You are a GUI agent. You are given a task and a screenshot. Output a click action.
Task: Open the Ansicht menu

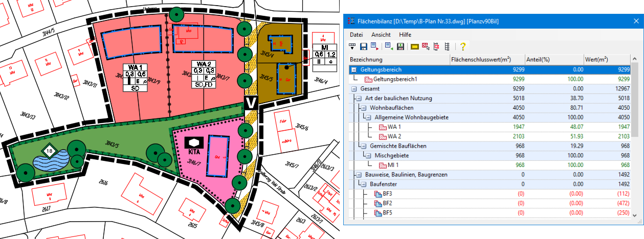click(381, 34)
